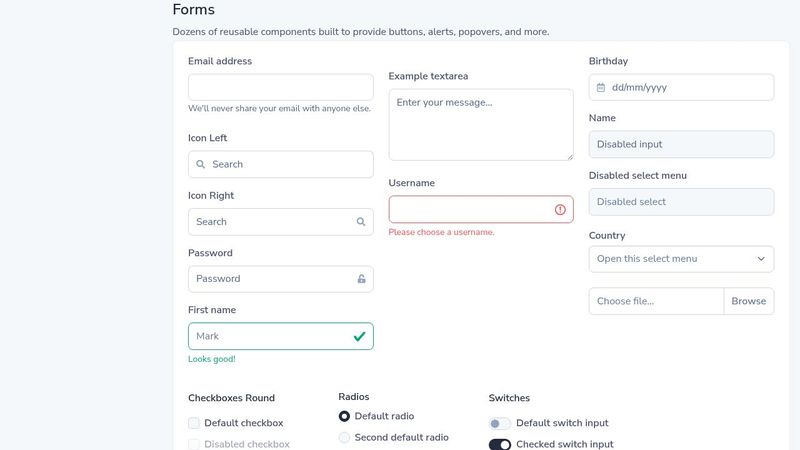This screenshot has width=800, height=450.
Task: Click the unlock icon in Password field
Action: (361, 279)
